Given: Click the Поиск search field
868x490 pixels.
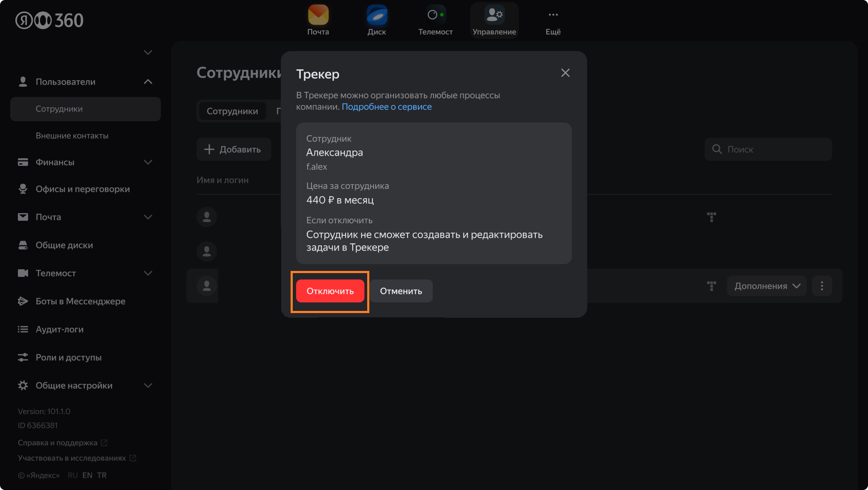Looking at the screenshot, I should click(768, 149).
